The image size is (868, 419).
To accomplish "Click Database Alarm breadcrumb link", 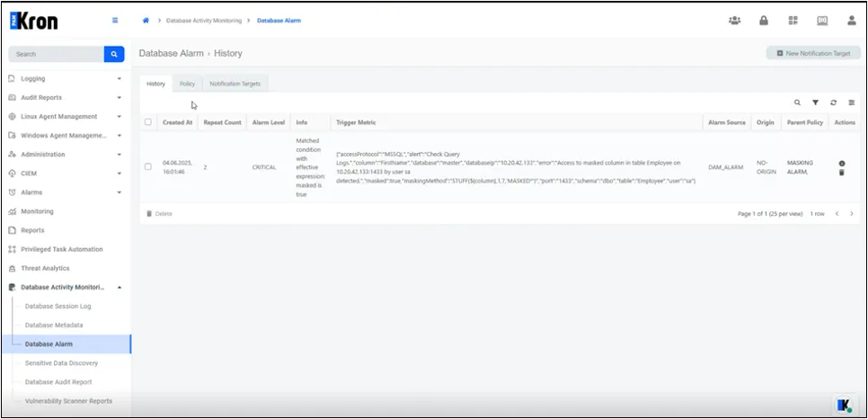I will click(x=279, y=21).
